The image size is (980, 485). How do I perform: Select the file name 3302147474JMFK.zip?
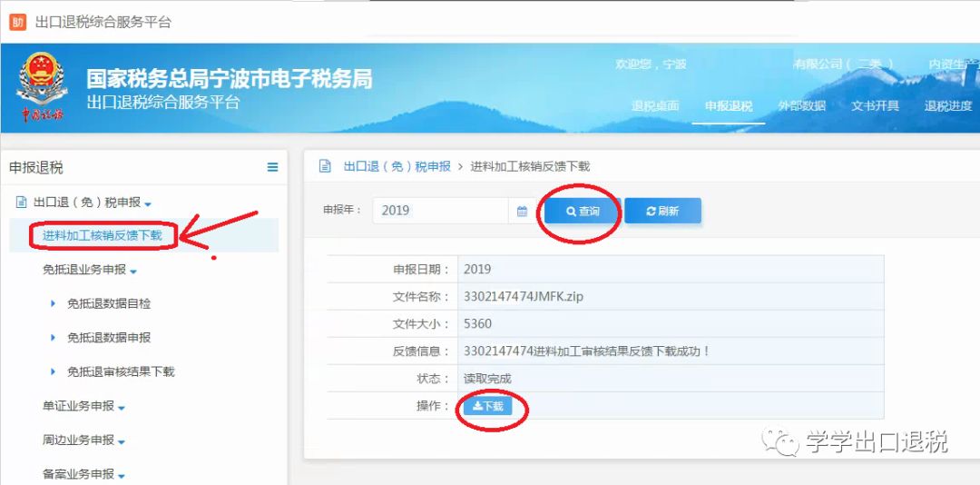click(524, 297)
